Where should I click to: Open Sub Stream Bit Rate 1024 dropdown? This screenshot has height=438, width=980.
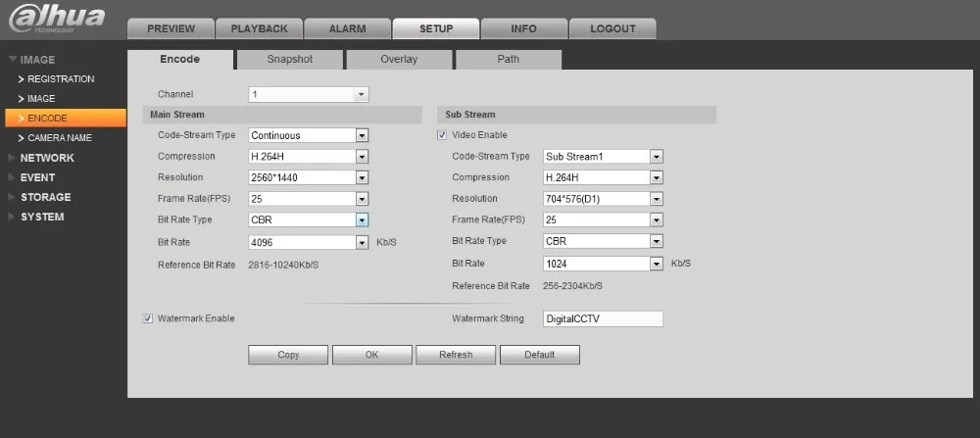click(603, 264)
